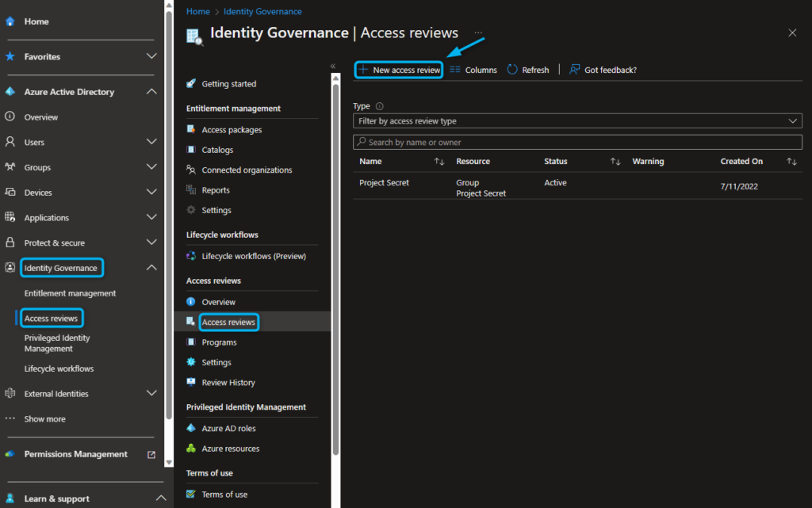Select Access packages in the menu
Image resolution: width=812 pixels, height=508 pixels.
point(232,130)
